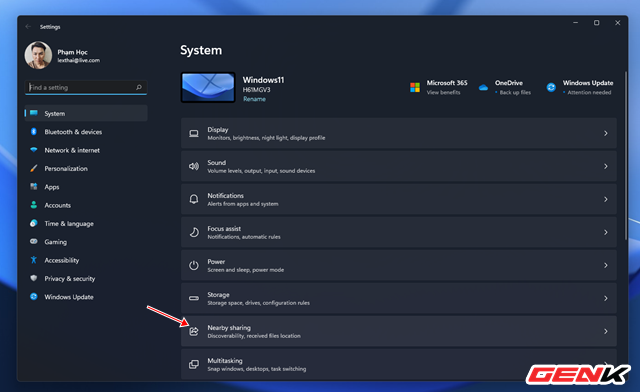
Task: Open Multitasking settings
Action: 399,364
